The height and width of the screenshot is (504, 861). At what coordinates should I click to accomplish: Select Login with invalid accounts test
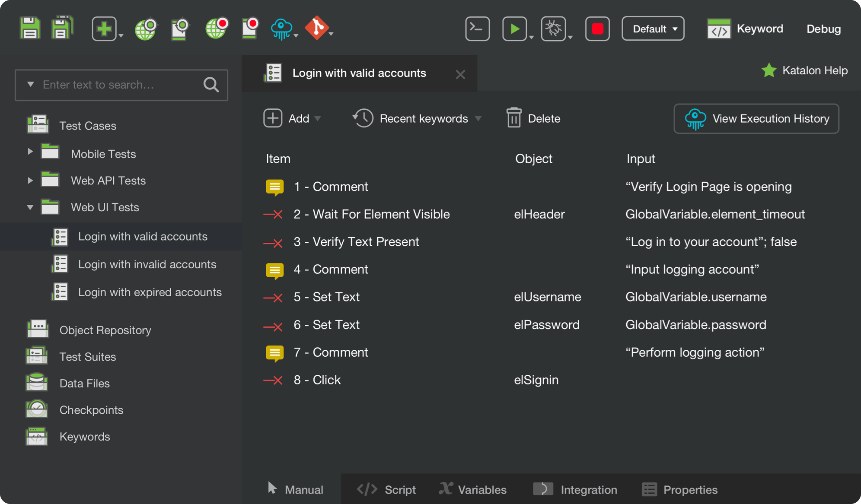tap(147, 264)
